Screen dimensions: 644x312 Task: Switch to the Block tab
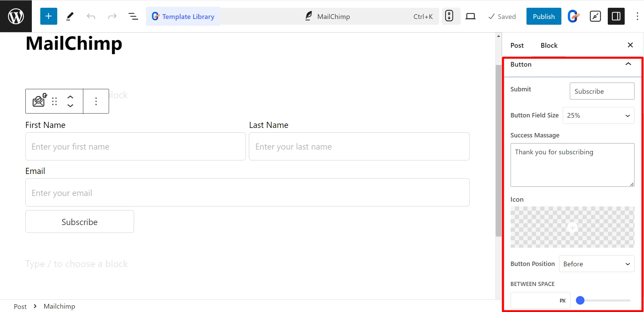[x=549, y=45]
